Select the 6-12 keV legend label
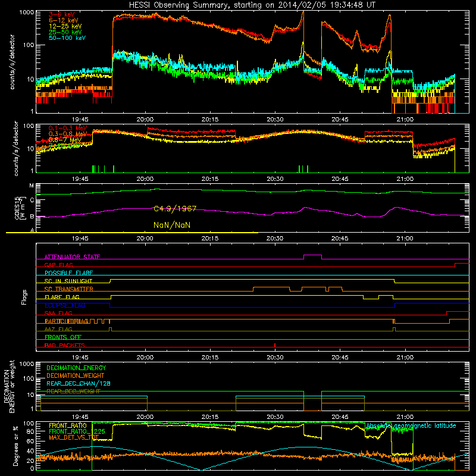 pos(64,20)
